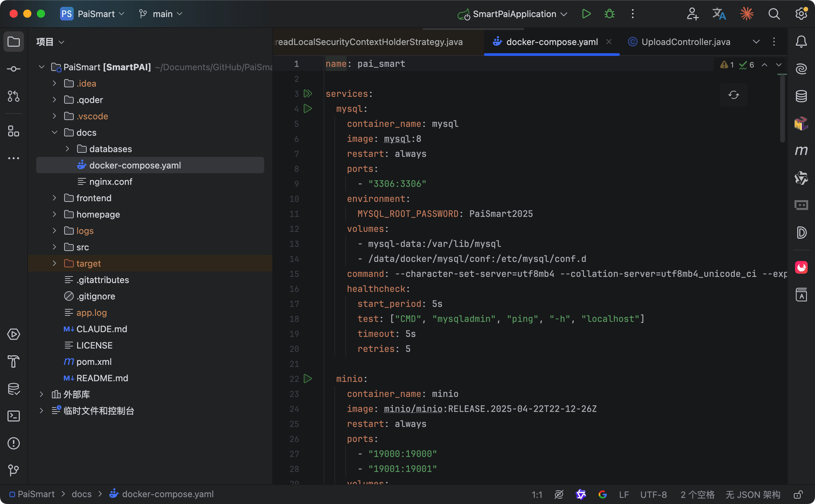This screenshot has height=504, width=815.
Task: Open Pull Requests tool window icon
Action: tap(14, 96)
